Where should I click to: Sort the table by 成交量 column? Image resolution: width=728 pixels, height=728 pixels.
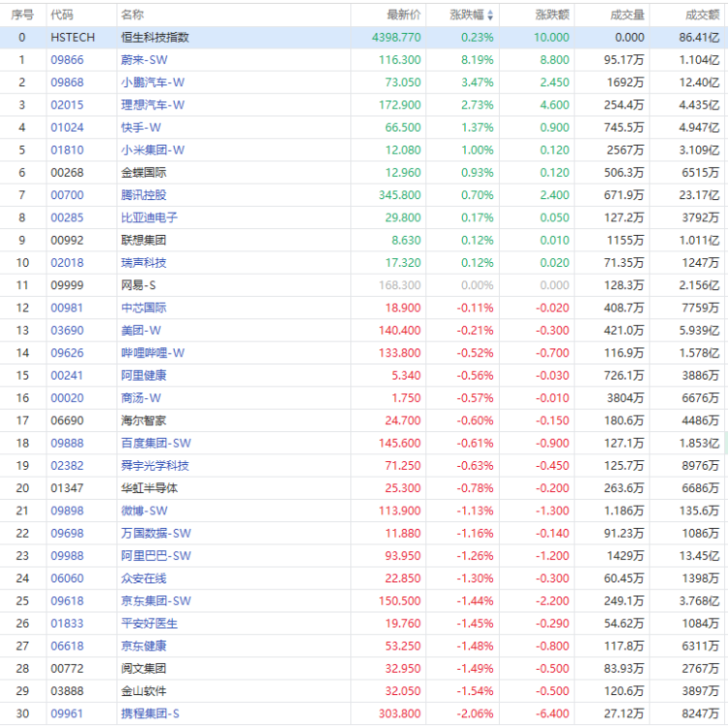tap(627, 15)
